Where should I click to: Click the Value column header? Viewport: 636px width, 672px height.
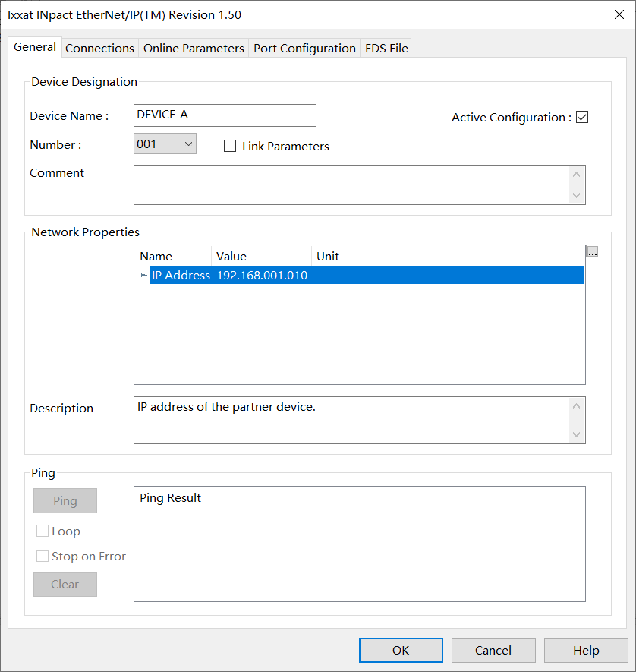pyautogui.click(x=261, y=256)
